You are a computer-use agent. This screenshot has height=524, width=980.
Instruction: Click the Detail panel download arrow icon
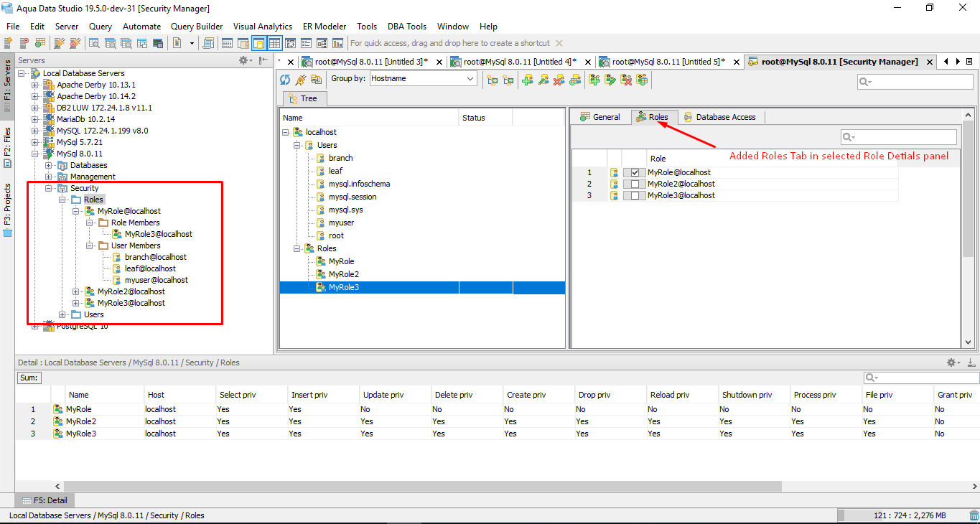971,362
